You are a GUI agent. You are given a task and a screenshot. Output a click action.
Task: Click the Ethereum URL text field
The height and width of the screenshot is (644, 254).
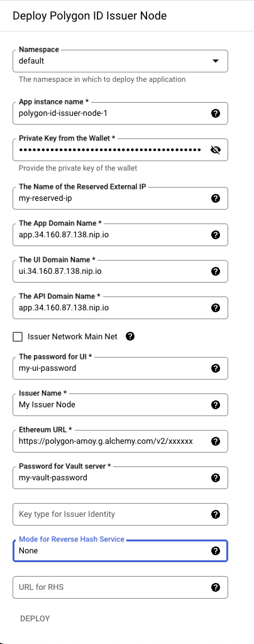[120, 441]
